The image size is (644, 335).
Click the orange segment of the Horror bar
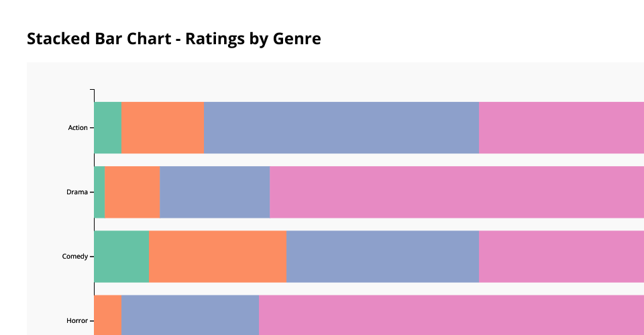click(x=108, y=315)
